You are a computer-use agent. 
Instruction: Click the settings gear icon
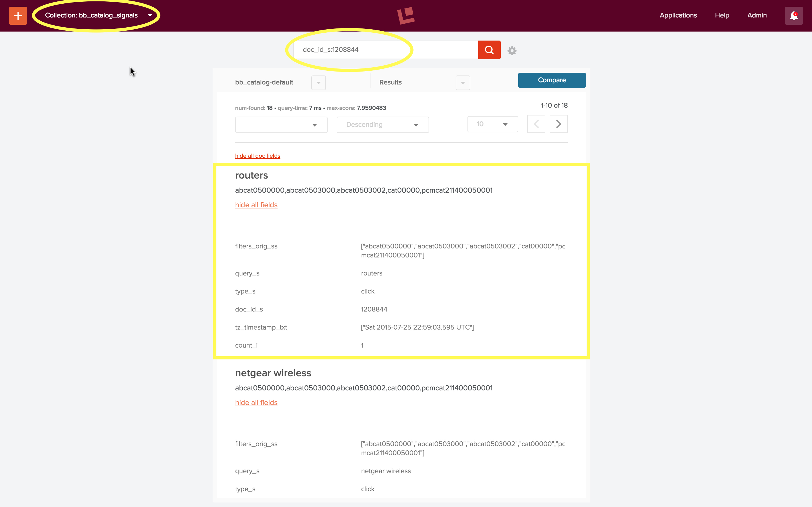tap(512, 50)
